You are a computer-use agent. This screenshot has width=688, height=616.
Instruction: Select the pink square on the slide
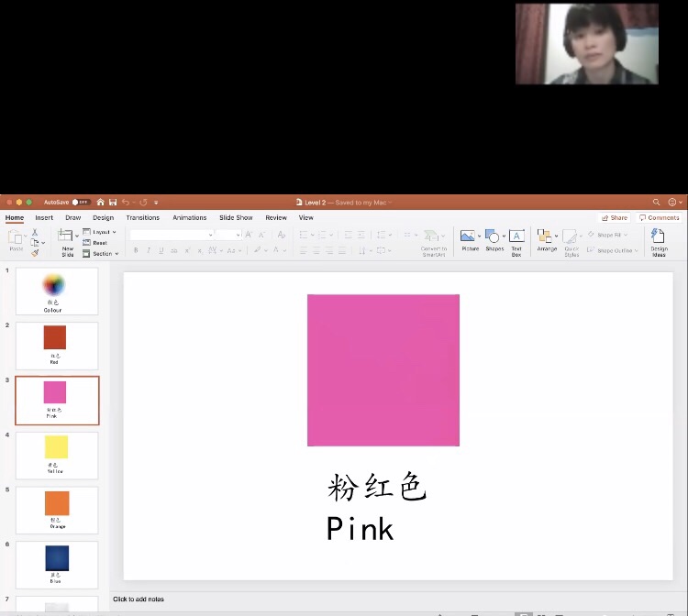(x=383, y=369)
